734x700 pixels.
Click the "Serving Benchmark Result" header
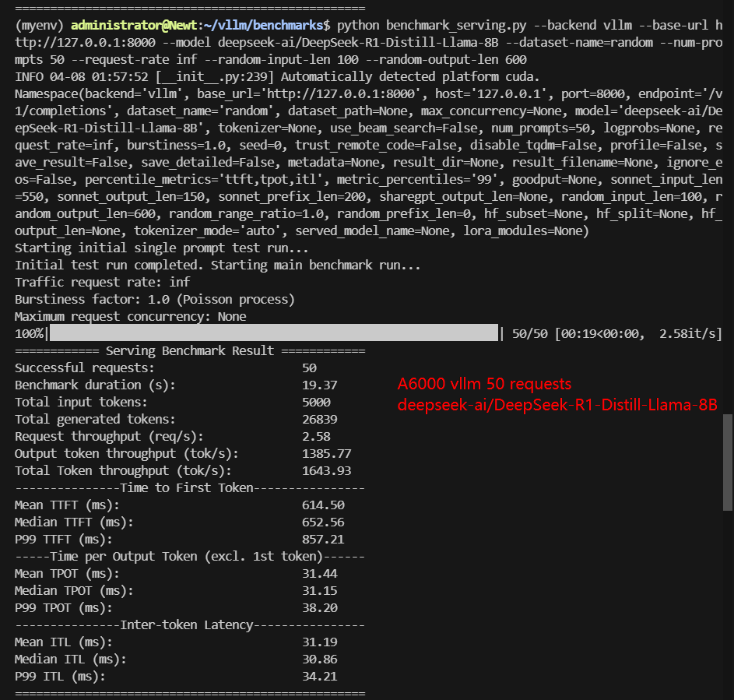point(190,350)
